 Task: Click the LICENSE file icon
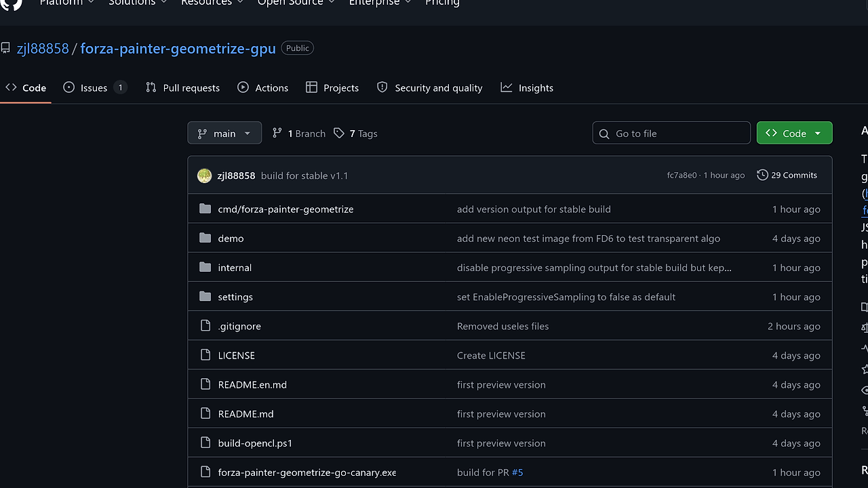[x=205, y=354]
